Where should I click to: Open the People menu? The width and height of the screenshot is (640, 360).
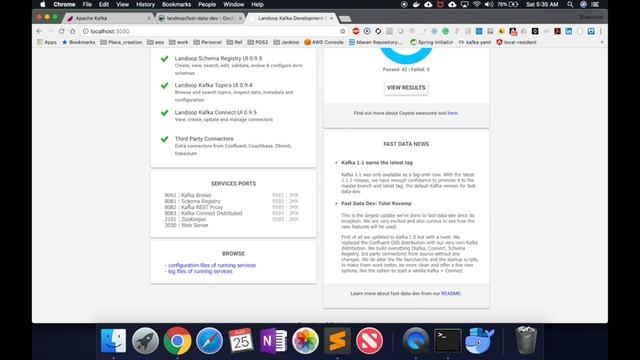click(207, 4)
